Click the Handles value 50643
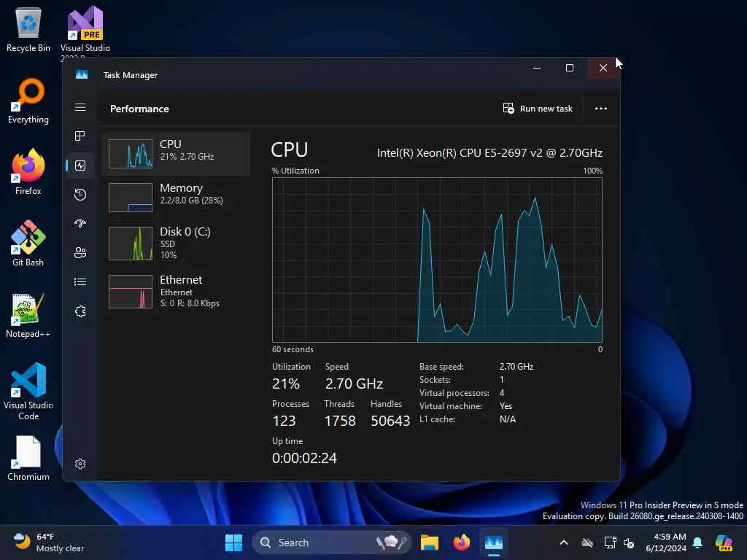The width and height of the screenshot is (747, 560). tap(390, 421)
